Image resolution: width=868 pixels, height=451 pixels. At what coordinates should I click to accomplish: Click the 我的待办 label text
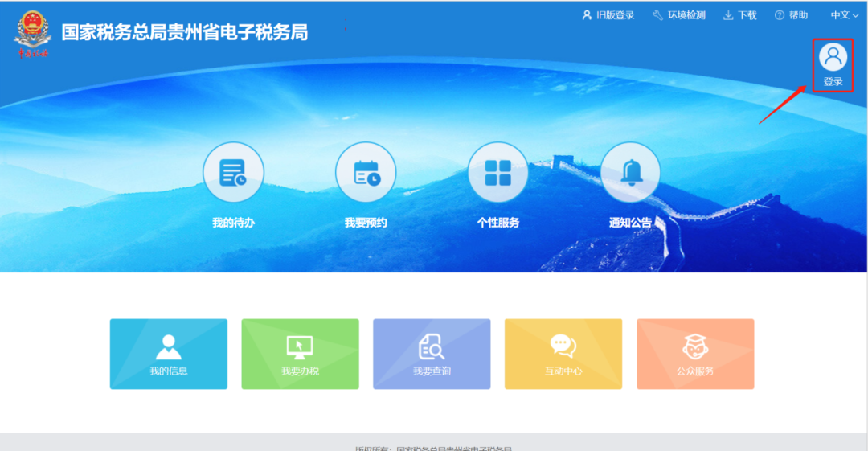click(233, 223)
